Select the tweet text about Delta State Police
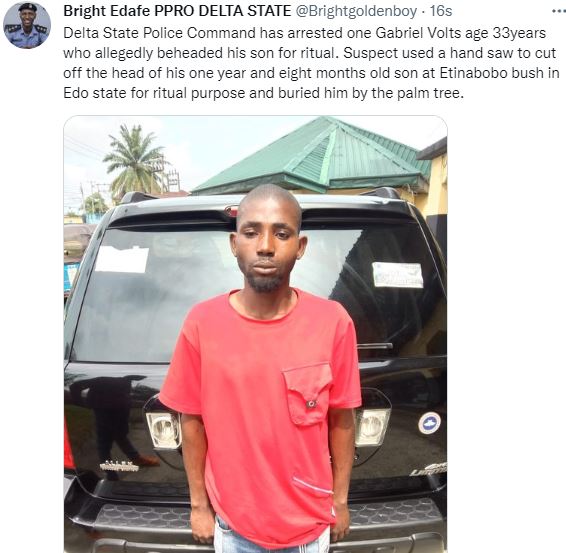The height and width of the screenshot is (553, 566). coord(311,63)
